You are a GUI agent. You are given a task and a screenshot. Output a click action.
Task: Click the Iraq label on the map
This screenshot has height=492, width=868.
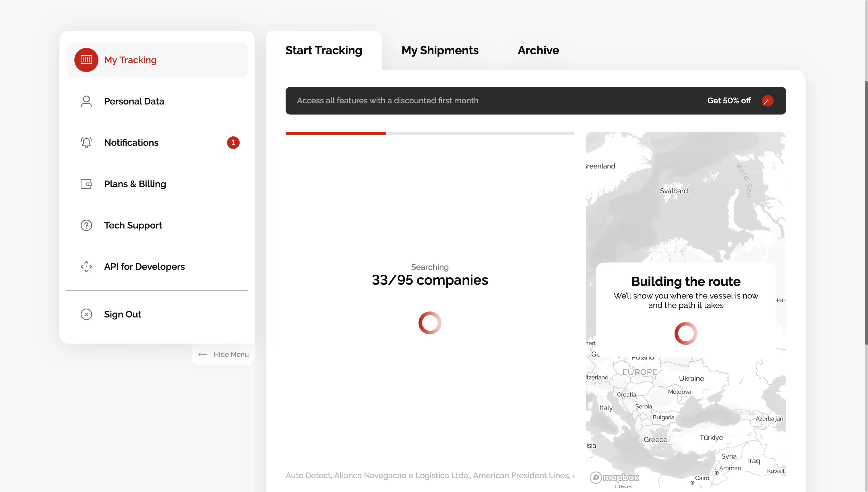point(754,461)
